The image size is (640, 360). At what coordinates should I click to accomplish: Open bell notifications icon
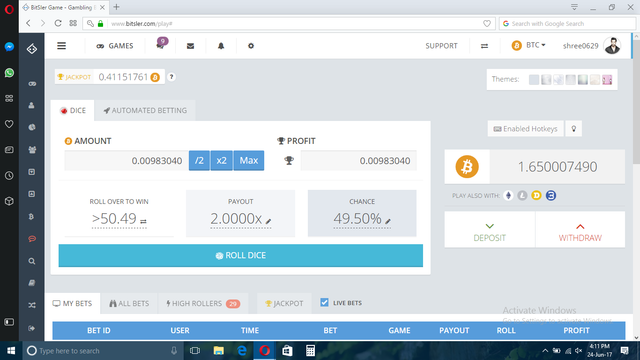click(221, 46)
